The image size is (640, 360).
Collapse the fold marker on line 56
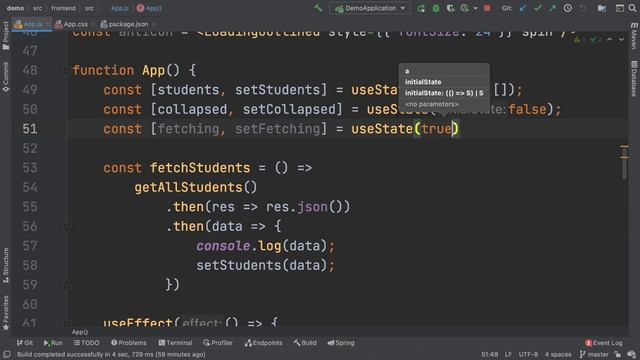[67, 227]
